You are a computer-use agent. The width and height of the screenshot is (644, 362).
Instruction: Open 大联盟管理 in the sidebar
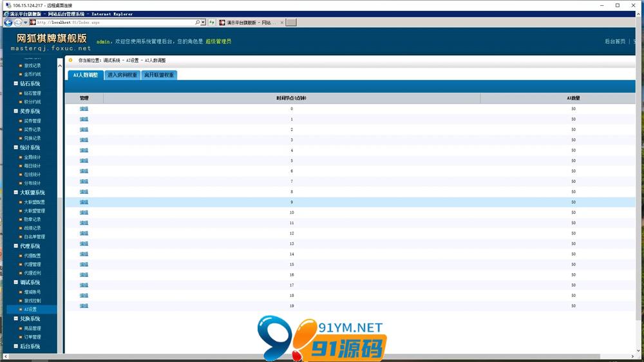click(34, 211)
